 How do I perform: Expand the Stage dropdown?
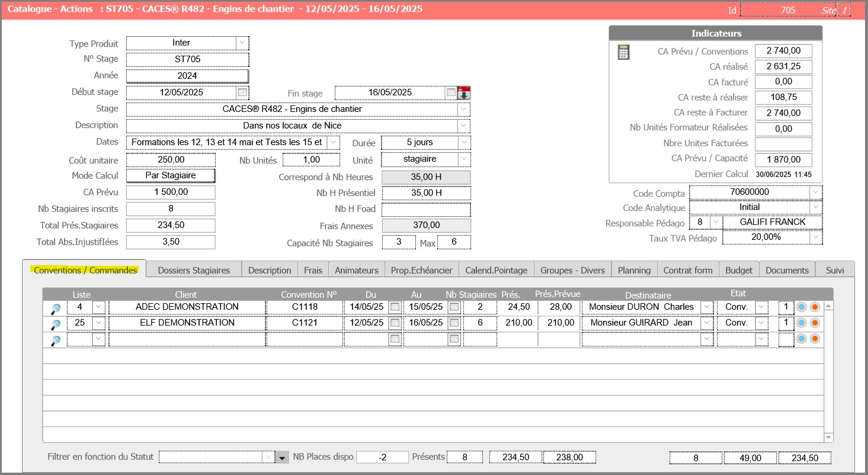[463, 109]
